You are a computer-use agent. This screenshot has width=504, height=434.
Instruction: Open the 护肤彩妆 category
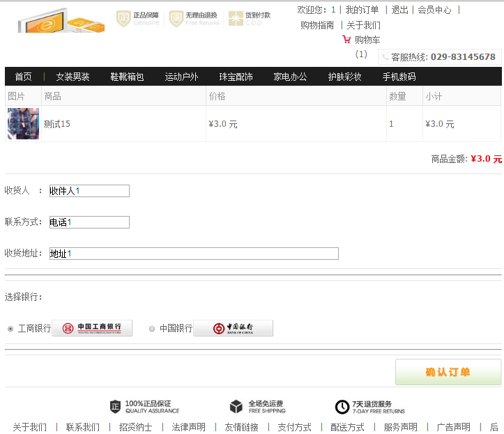(x=344, y=77)
